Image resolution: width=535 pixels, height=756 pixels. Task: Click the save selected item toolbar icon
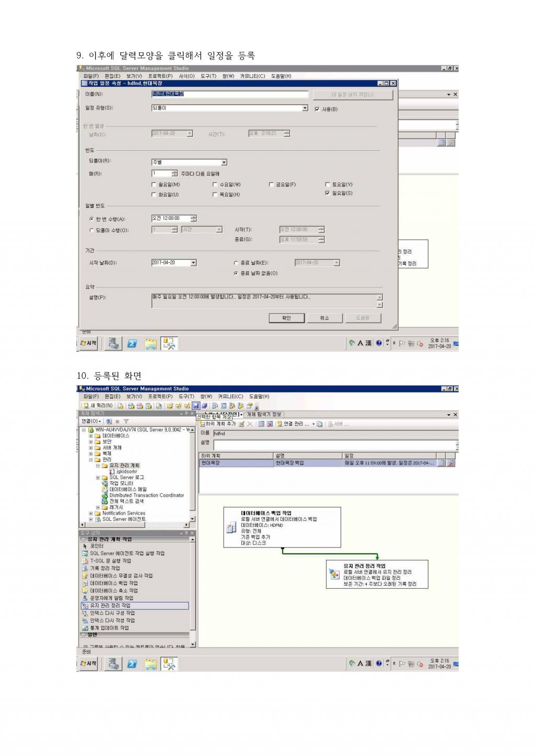[x=195, y=405]
